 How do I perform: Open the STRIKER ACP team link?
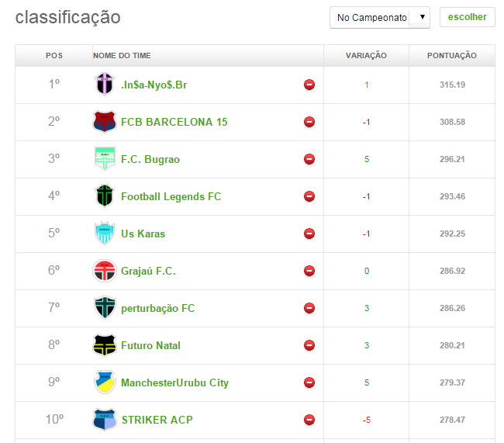point(157,420)
